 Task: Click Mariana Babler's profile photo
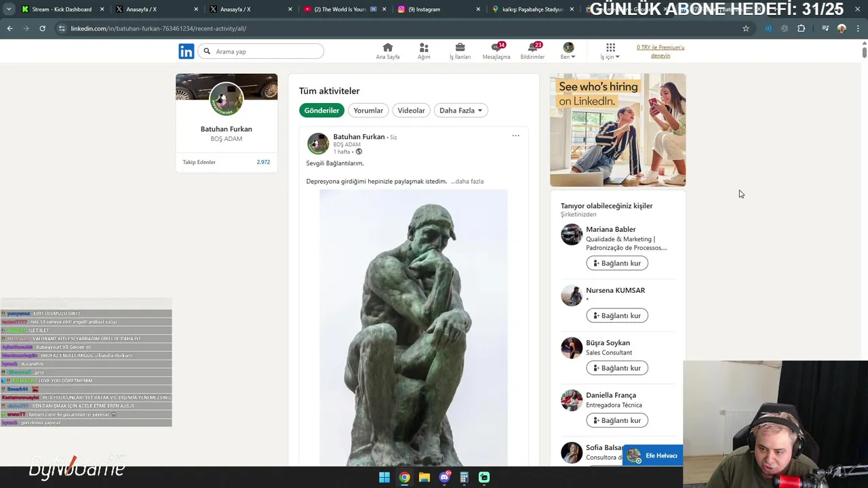click(572, 235)
